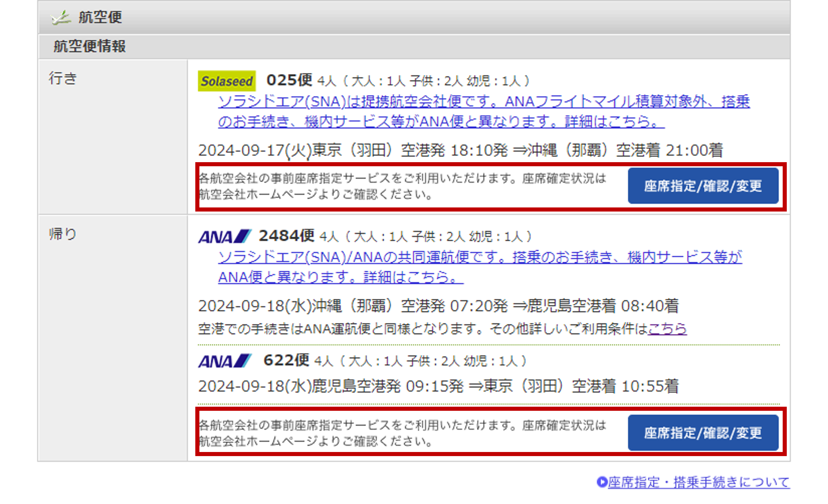Click the 行き row label

[x=63, y=78]
